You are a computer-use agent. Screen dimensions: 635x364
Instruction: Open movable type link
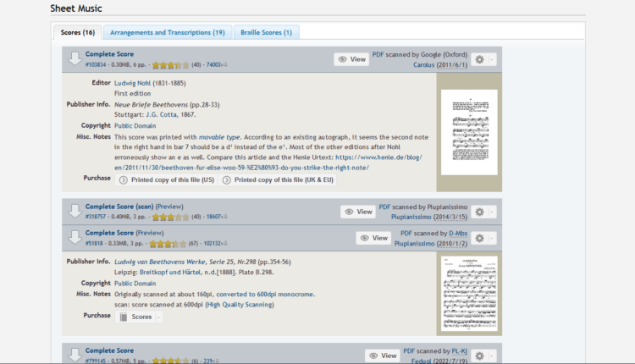[219, 137]
